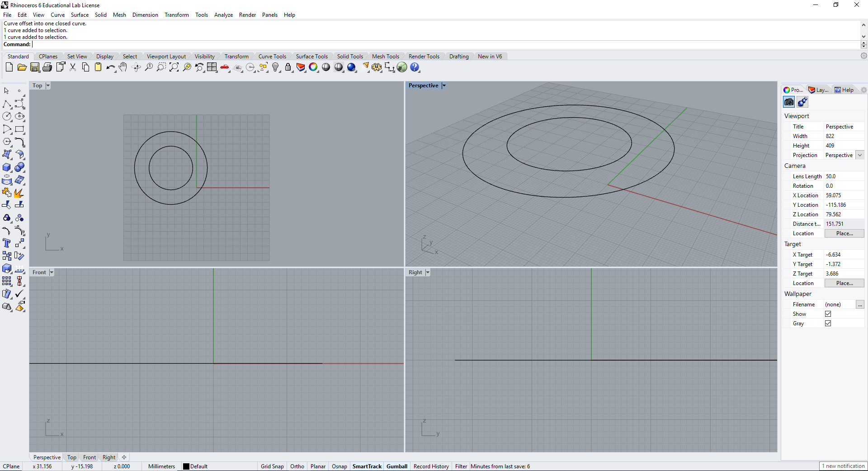
Task: Click the camera viewport properties icon
Action: [x=789, y=102]
